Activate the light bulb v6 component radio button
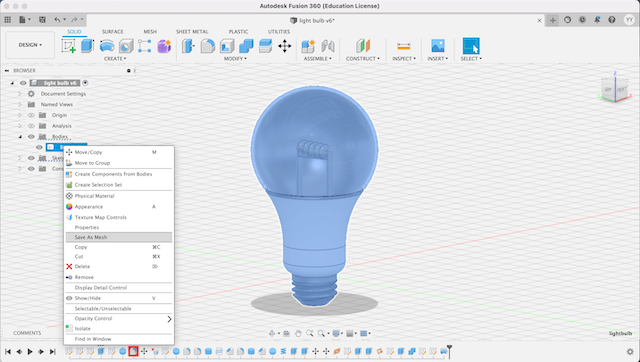 pyautogui.click(x=85, y=83)
